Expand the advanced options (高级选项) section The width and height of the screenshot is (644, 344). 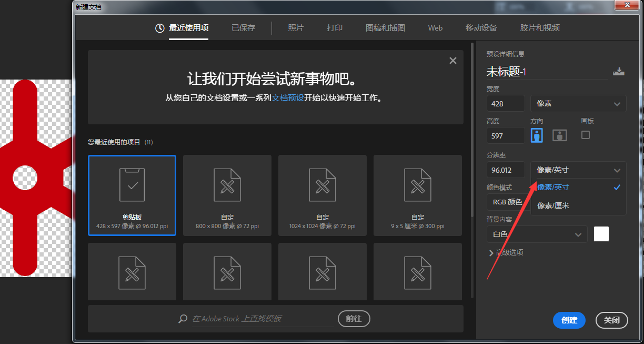click(x=506, y=253)
